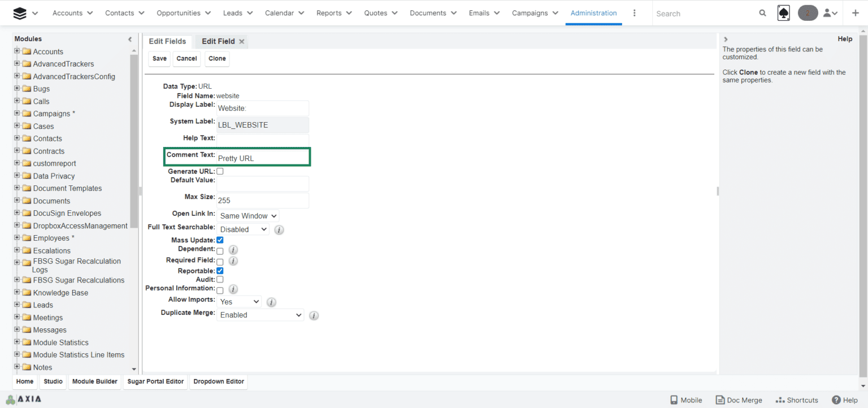Enable the Audit checkbox

click(x=220, y=279)
